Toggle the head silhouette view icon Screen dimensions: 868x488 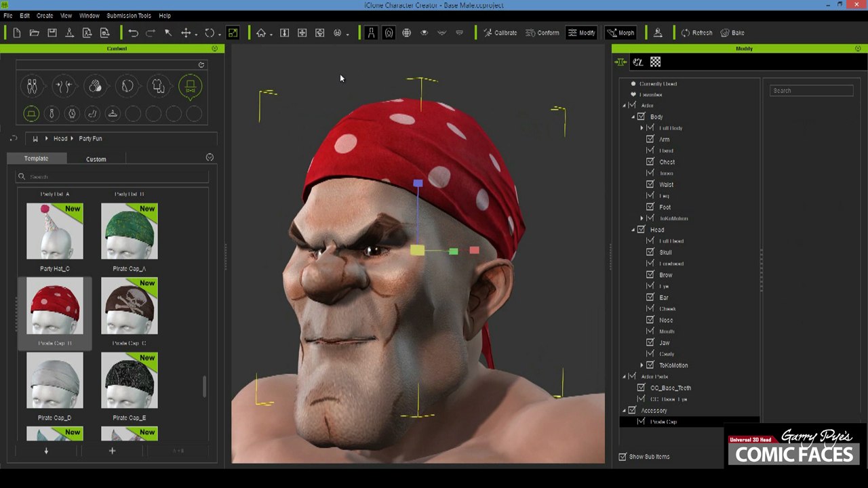389,33
